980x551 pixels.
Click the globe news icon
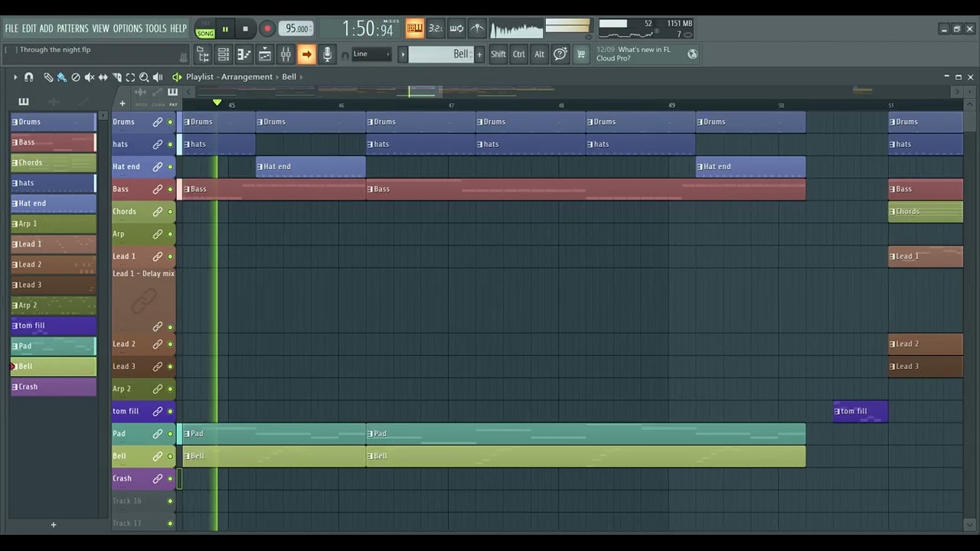click(x=692, y=54)
